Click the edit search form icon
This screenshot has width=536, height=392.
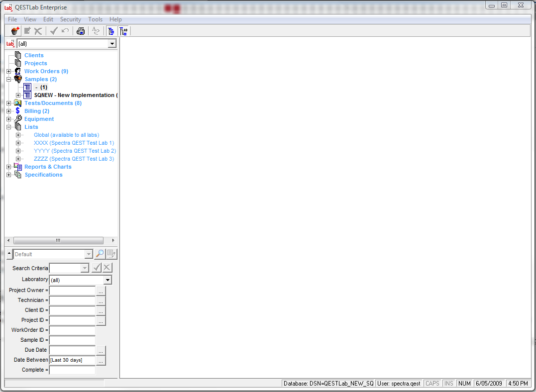click(111, 254)
